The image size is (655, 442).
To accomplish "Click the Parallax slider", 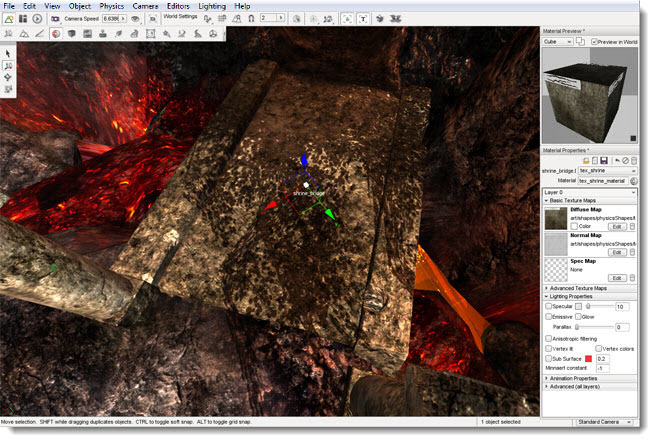I will pyautogui.click(x=594, y=327).
